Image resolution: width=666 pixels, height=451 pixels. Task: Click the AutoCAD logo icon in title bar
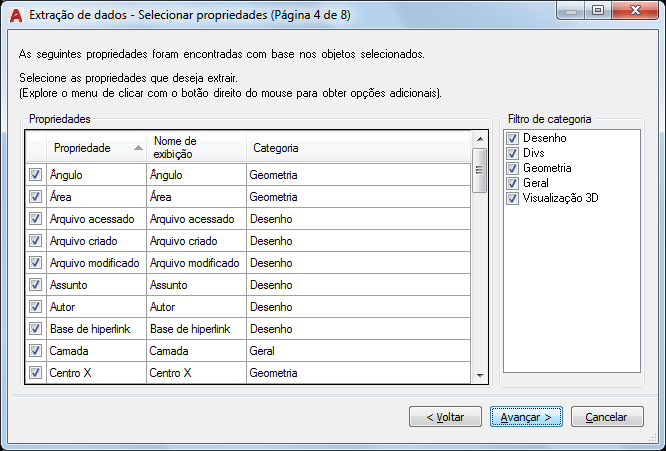[x=16, y=15]
